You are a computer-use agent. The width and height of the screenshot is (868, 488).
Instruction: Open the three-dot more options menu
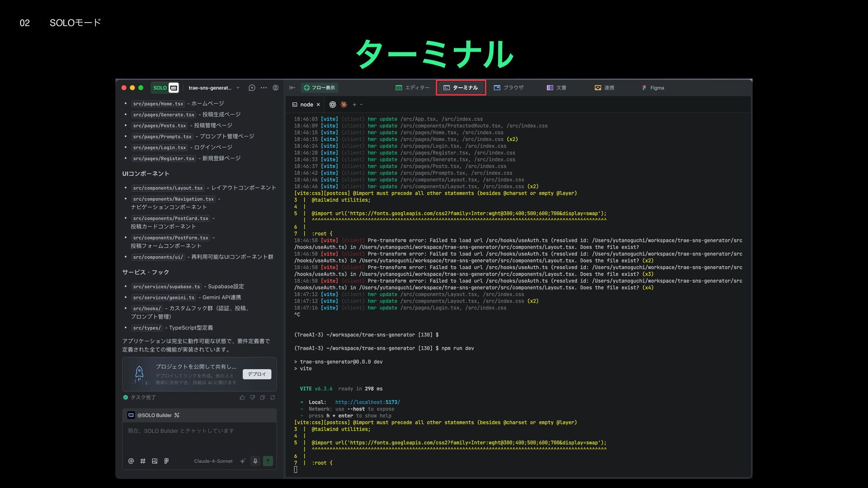coord(264,88)
